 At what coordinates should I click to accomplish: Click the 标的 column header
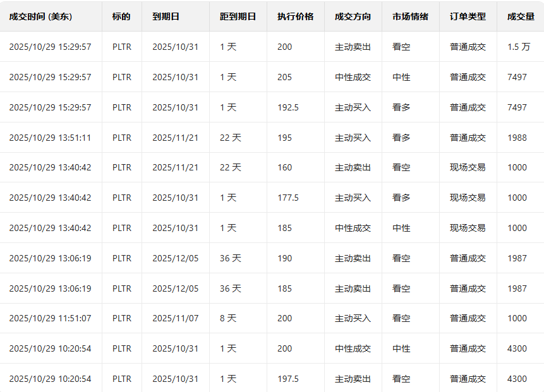point(121,16)
